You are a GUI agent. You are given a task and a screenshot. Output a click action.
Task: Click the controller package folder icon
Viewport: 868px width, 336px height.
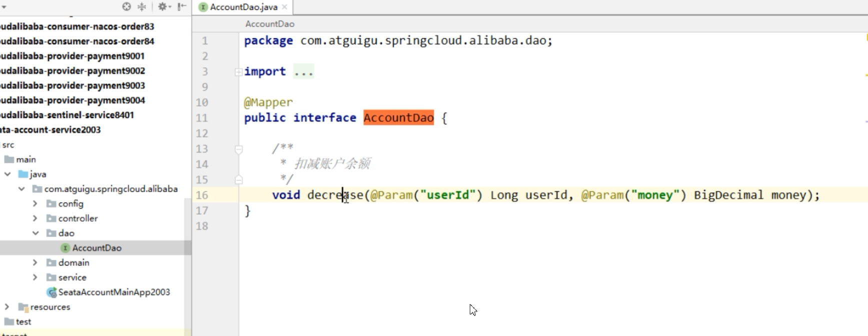click(x=51, y=218)
